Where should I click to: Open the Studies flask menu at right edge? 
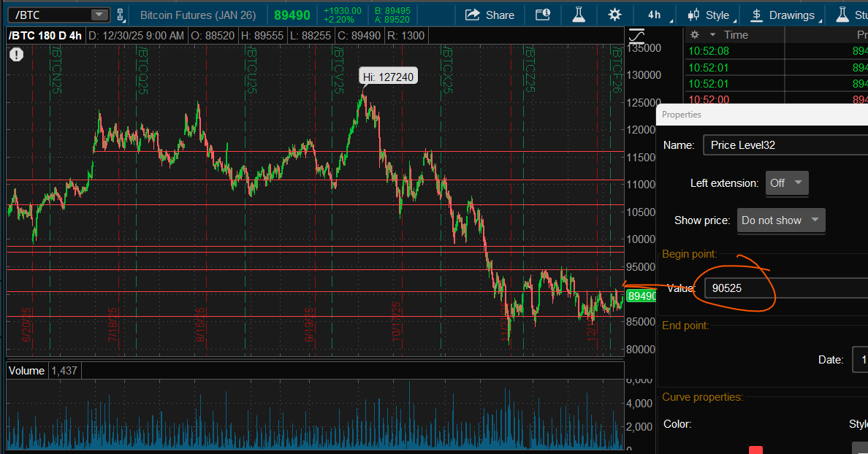tap(851, 15)
